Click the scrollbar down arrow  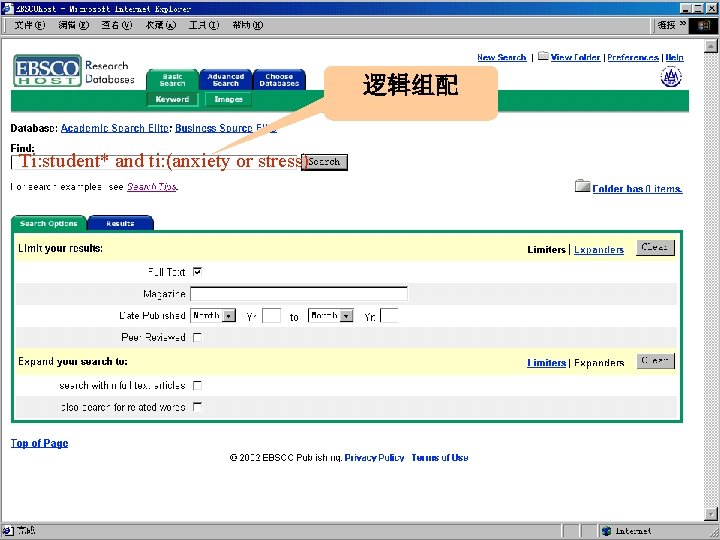pos(711,513)
